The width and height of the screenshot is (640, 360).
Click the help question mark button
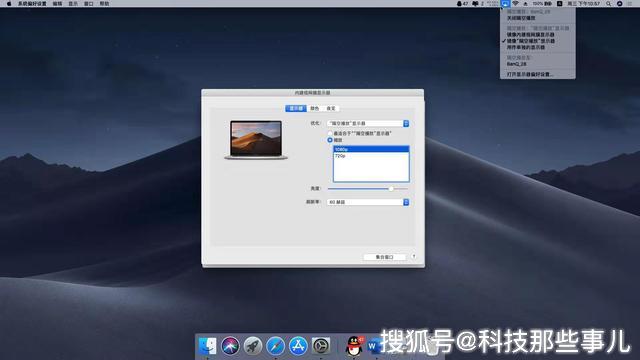pos(414,256)
